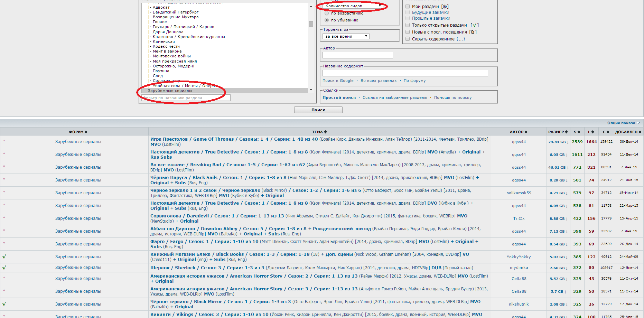Open author Tri@x profile link
Viewport: 644px width, 318px height.
point(519,218)
